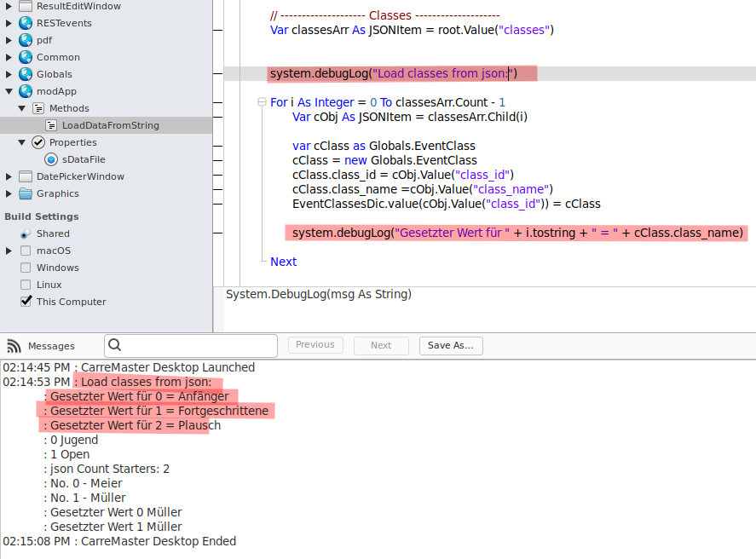The image size is (756, 559).
Task: Click the Messages feed icon
Action: 14,346
